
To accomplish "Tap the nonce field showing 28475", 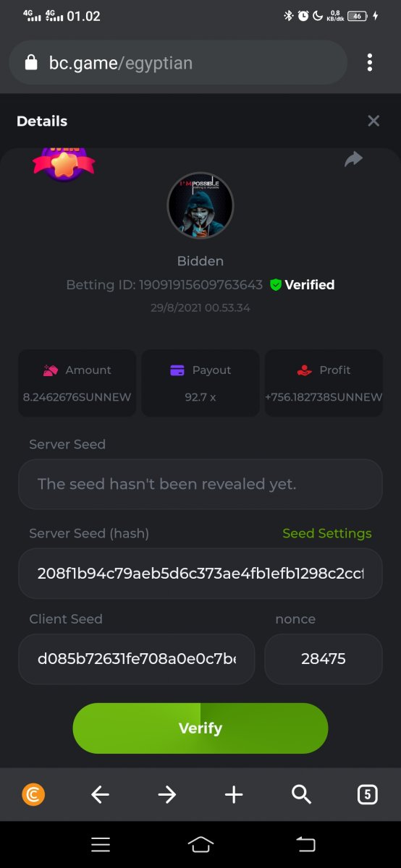I will pyautogui.click(x=324, y=659).
